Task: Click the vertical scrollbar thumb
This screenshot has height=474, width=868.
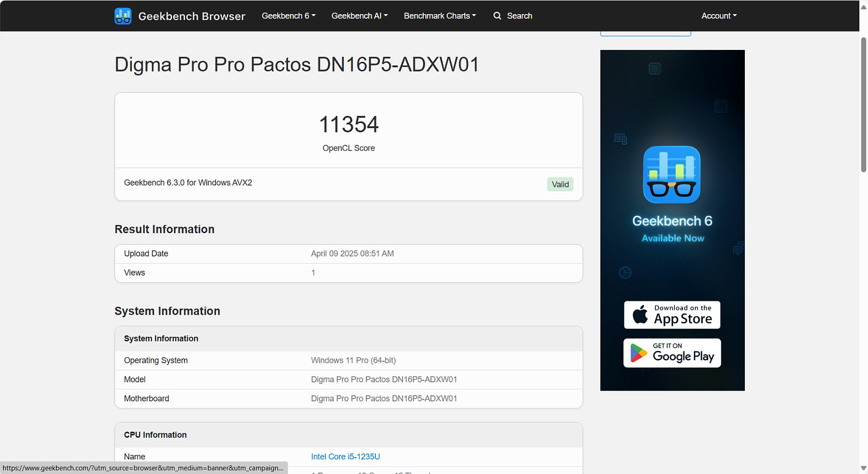Action: [864, 105]
